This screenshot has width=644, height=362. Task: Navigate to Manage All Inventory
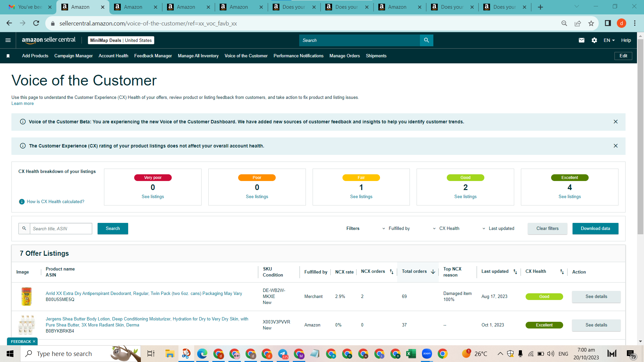(198, 56)
